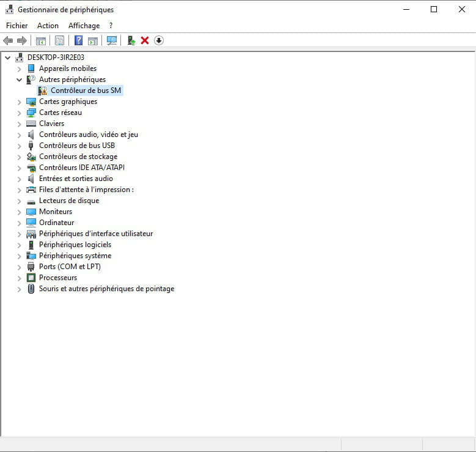Viewport: 476px width, 452px height.
Task: Click the Lecteurs de disque drive icon
Action: pos(31,202)
